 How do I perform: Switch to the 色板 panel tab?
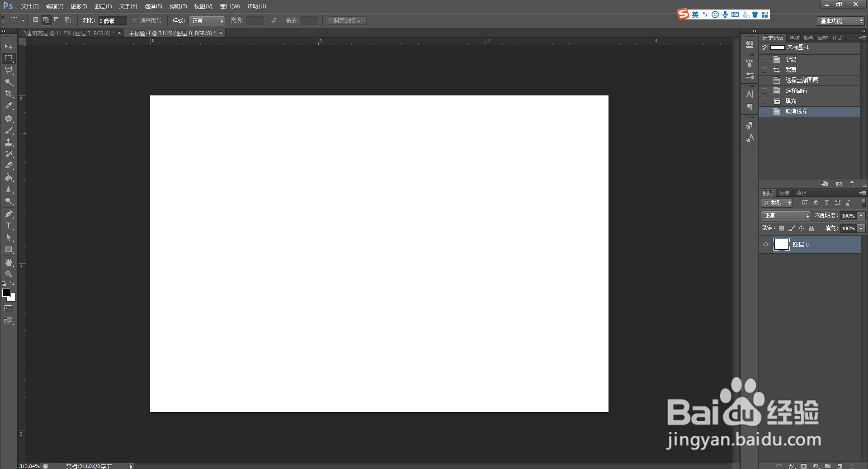795,38
